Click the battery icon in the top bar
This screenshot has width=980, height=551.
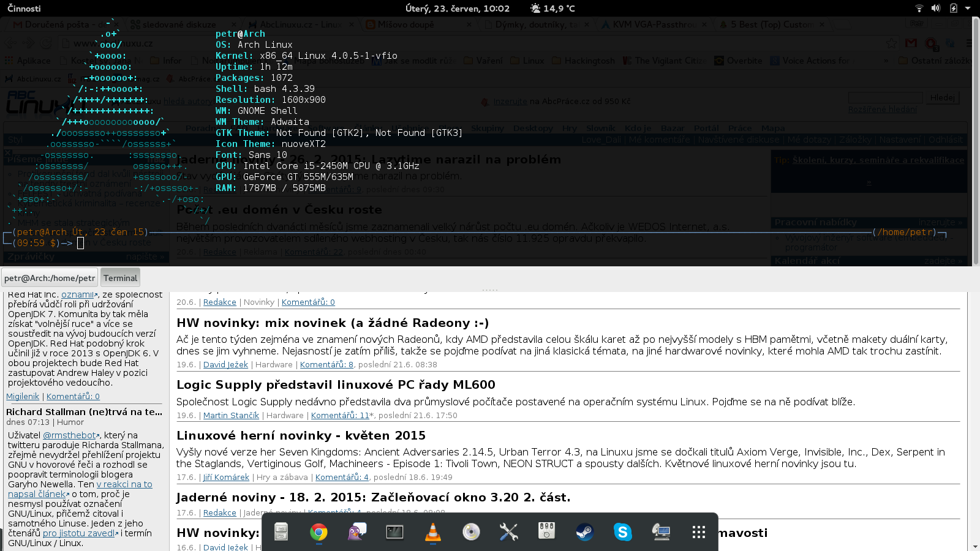[953, 8]
